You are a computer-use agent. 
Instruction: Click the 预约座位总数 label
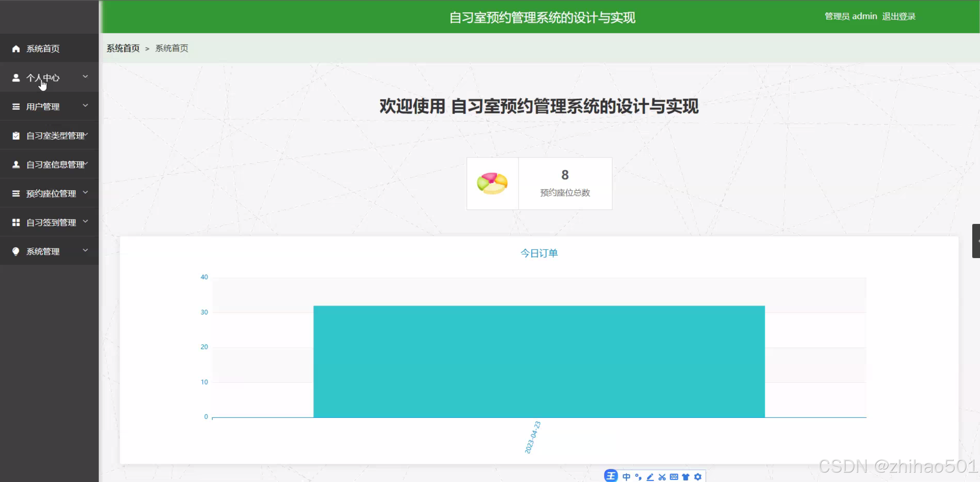point(565,192)
